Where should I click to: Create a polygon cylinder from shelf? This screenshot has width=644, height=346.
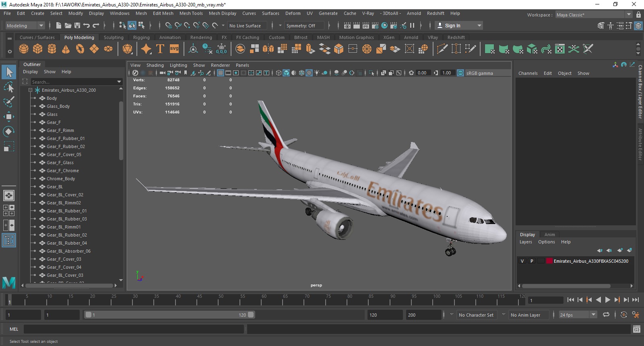52,49
